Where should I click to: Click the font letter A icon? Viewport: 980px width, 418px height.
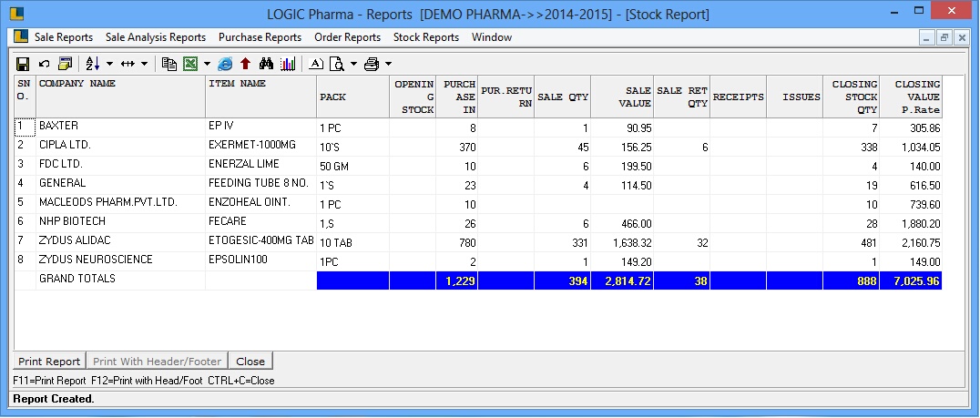tap(316, 64)
